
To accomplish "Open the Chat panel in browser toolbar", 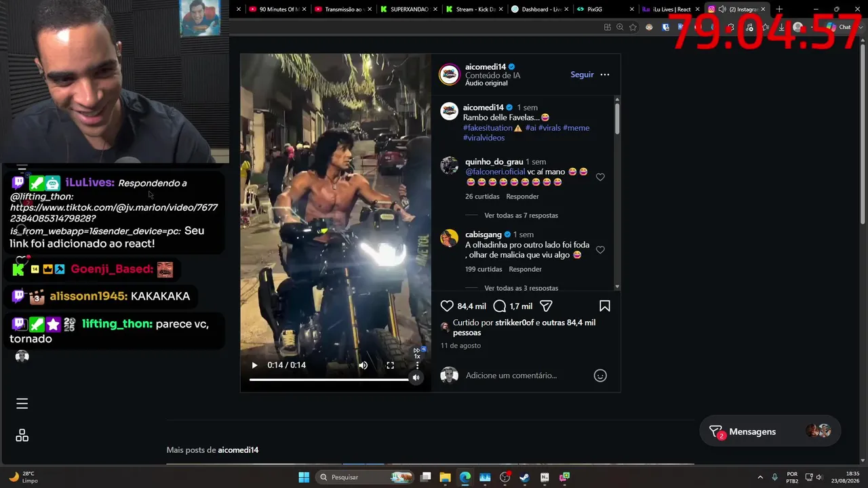I will click(839, 27).
